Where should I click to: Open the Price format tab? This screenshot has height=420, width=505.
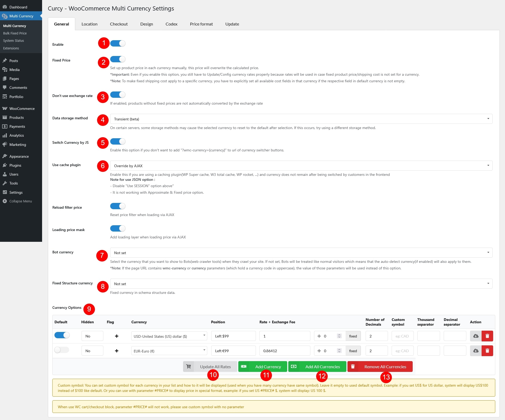201,24
